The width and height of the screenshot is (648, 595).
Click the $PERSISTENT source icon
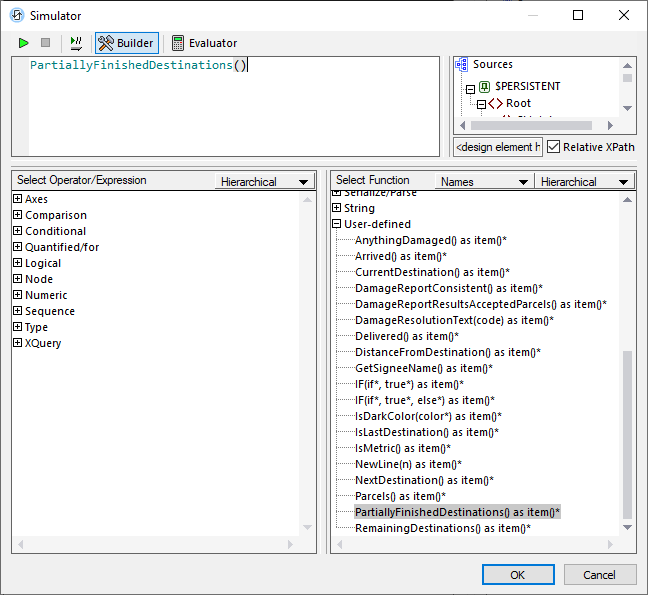click(x=485, y=86)
